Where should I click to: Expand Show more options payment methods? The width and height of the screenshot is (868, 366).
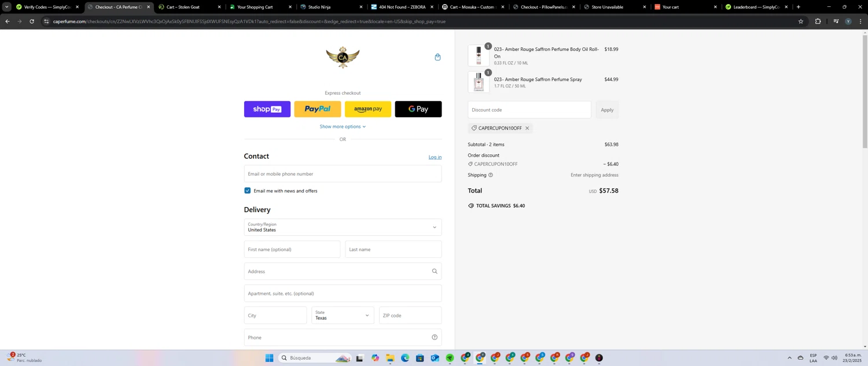[x=343, y=127]
